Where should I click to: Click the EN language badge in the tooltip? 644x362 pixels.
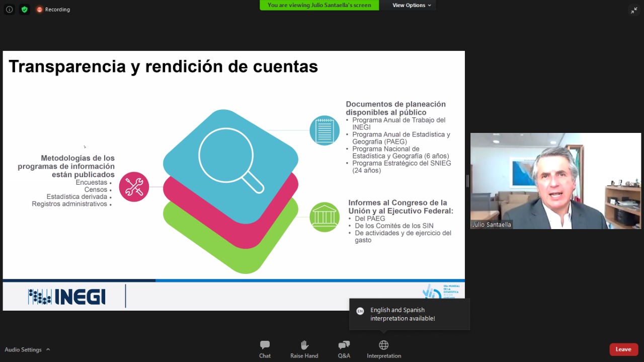click(360, 311)
